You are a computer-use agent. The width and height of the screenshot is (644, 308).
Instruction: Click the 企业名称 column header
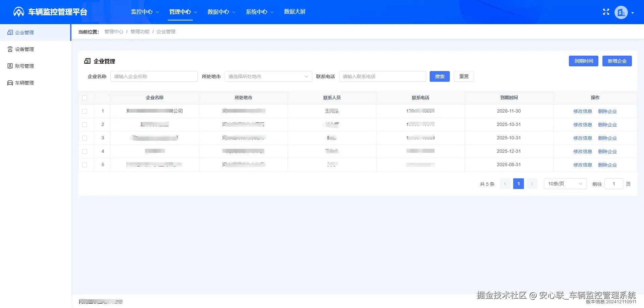point(155,98)
